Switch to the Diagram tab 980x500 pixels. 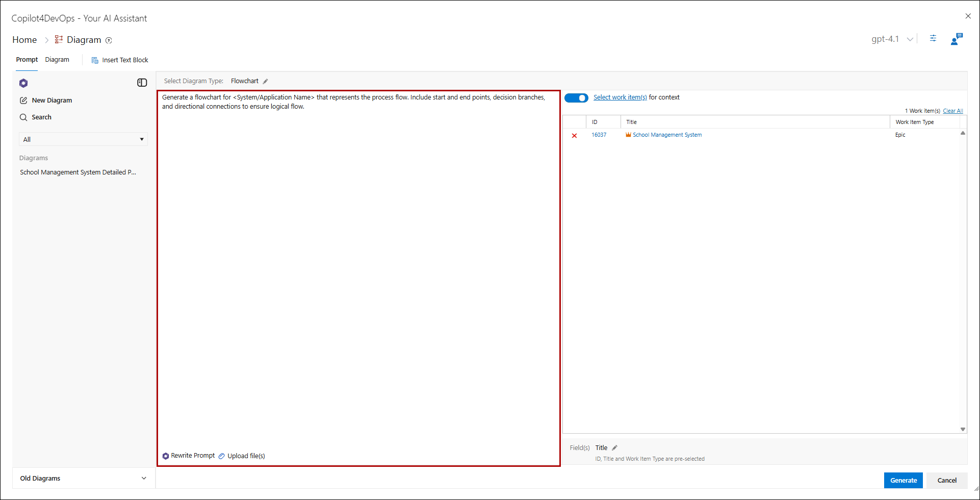pyautogui.click(x=57, y=60)
